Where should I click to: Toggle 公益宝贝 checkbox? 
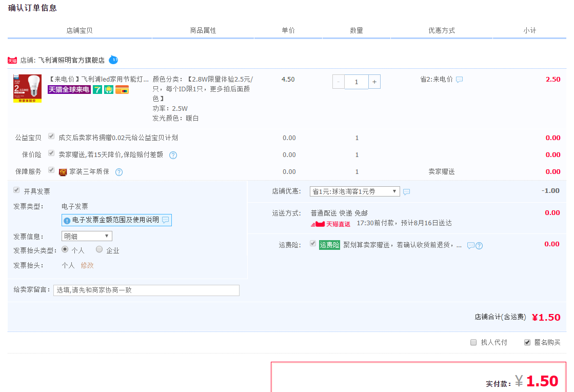pos(51,136)
